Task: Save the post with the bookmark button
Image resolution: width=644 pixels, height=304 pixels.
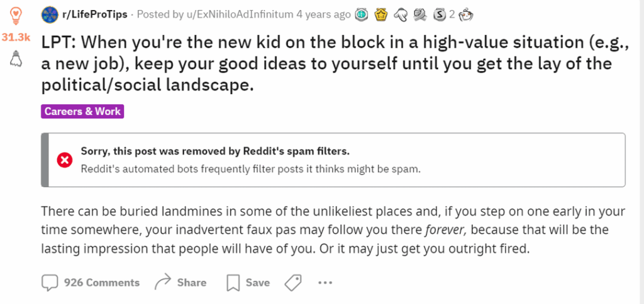Action: point(248,283)
